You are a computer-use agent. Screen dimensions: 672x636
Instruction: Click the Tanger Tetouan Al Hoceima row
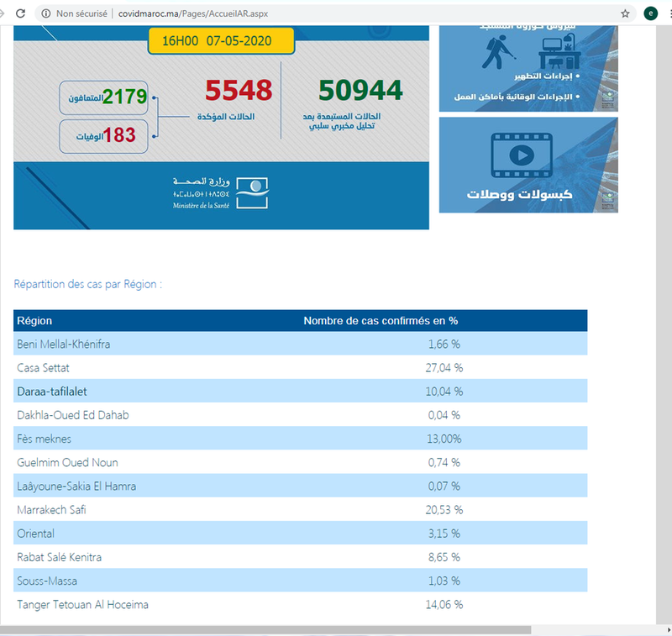300,604
